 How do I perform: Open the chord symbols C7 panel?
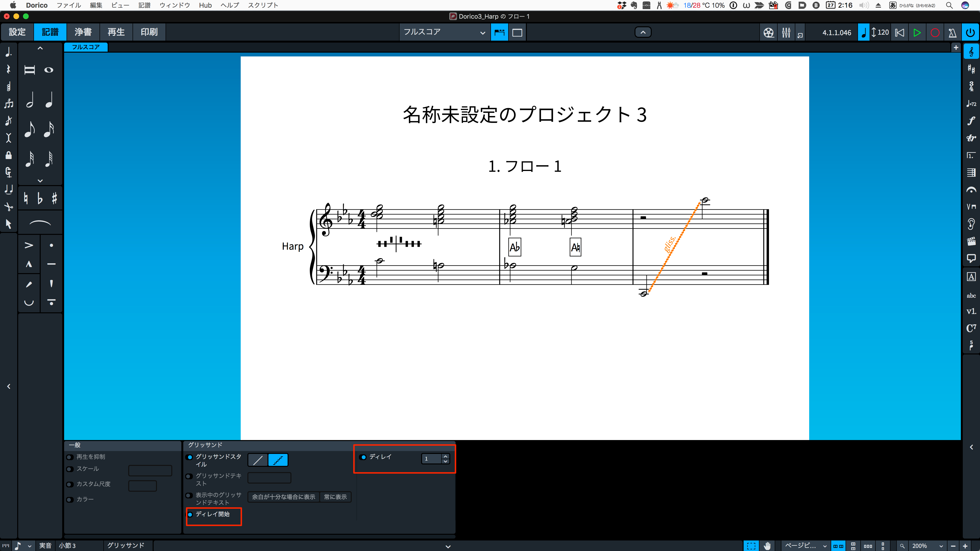[971, 328]
